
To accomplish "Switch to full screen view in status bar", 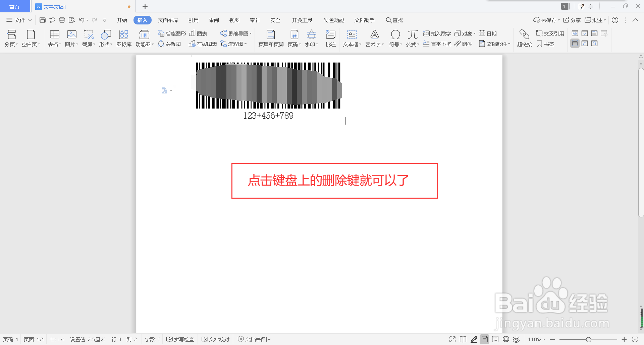I will tap(452, 339).
